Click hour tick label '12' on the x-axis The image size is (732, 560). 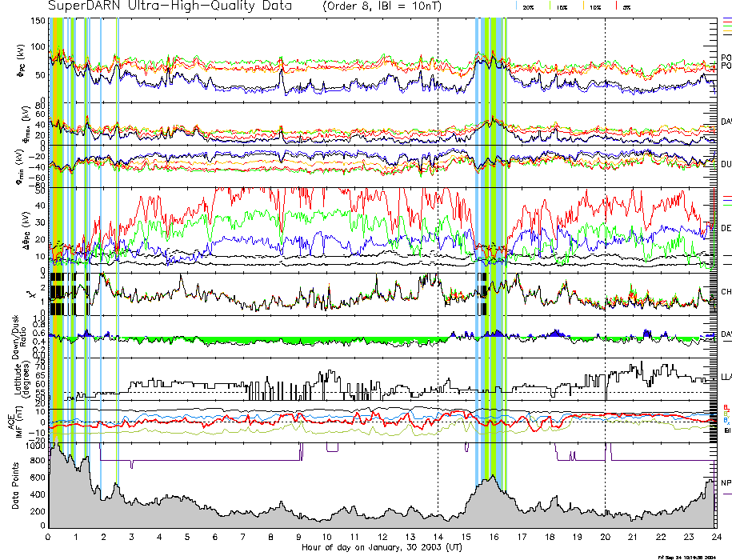pos(382,537)
